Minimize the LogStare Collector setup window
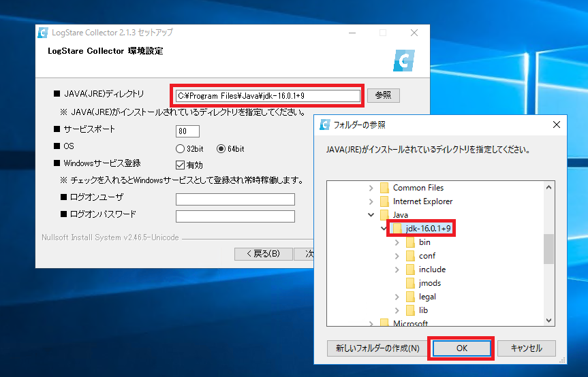This screenshot has height=377, width=588. 352,33
